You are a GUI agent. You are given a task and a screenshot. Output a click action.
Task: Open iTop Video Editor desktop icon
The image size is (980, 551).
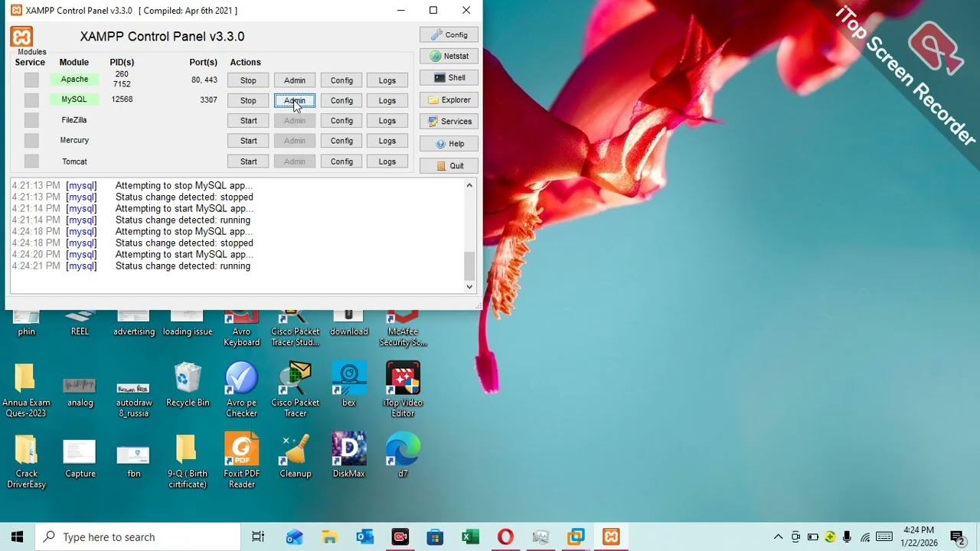point(403,390)
